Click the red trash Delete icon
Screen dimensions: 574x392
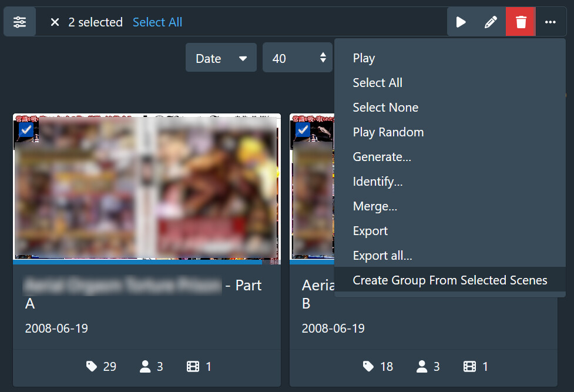521,22
